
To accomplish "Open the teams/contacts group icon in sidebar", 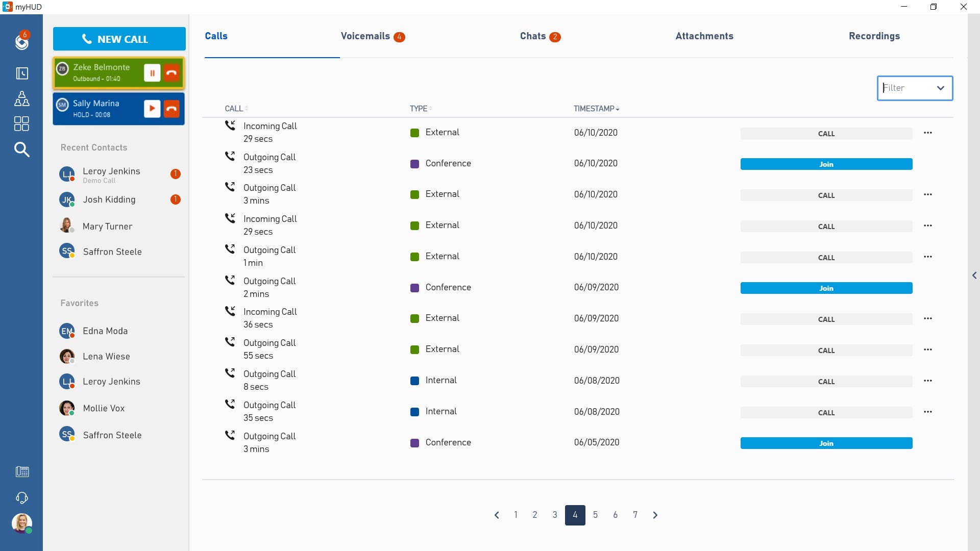I will (21, 98).
